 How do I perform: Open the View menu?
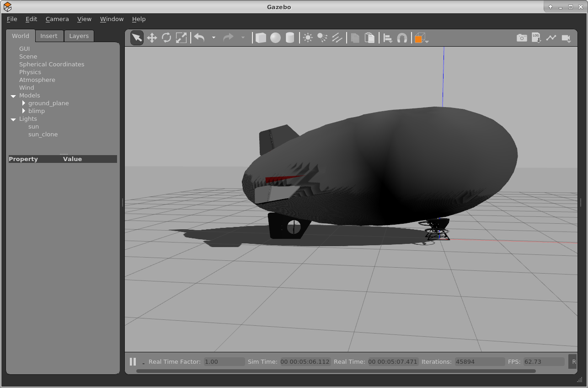coord(84,19)
